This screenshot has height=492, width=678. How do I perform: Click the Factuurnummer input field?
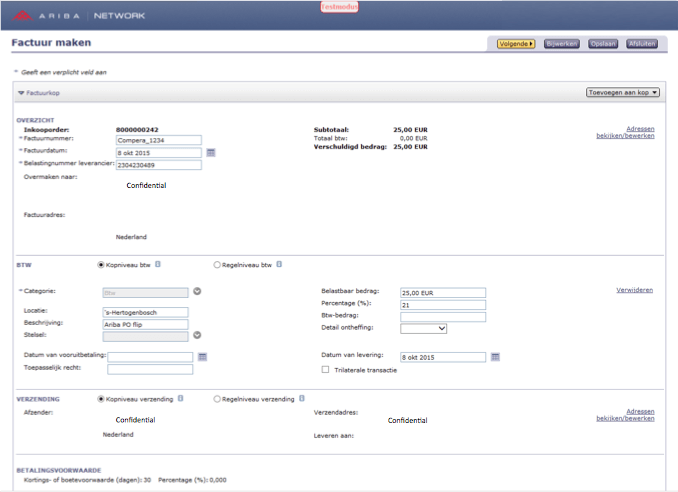point(159,140)
